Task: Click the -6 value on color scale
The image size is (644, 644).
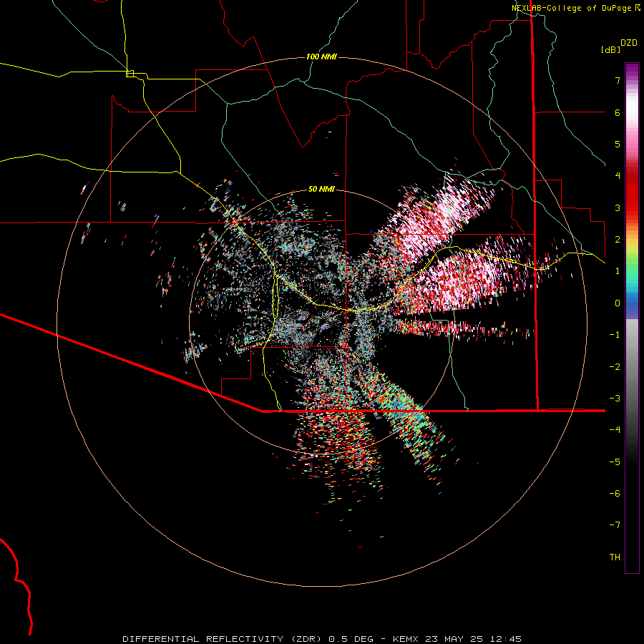Action: 615,494
